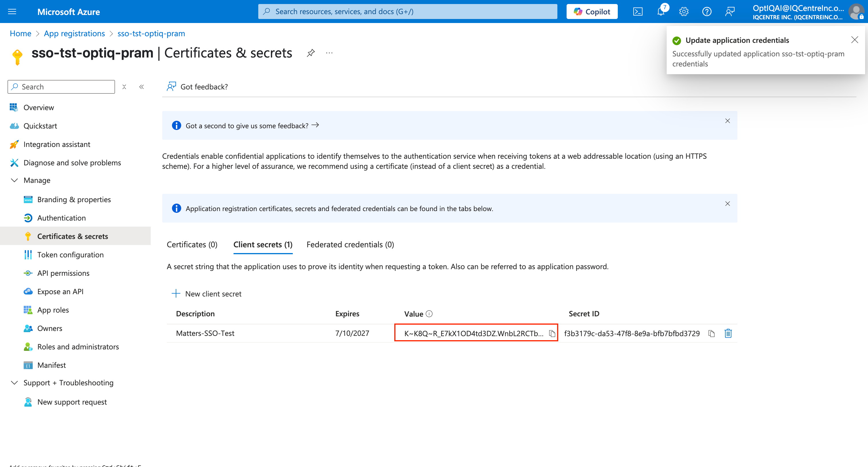868x467 pixels.
Task: Open Copilot in Azure
Action: pyautogui.click(x=592, y=12)
